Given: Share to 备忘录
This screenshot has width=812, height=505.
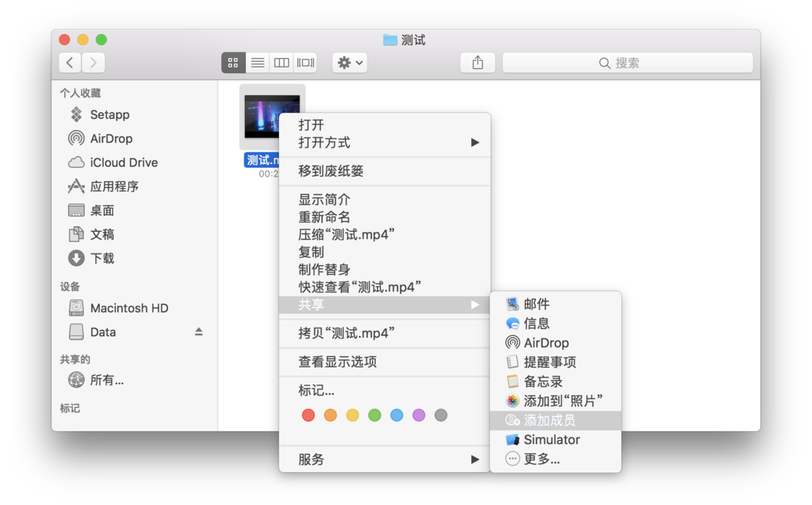Looking at the screenshot, I should (x=544, y=381).
